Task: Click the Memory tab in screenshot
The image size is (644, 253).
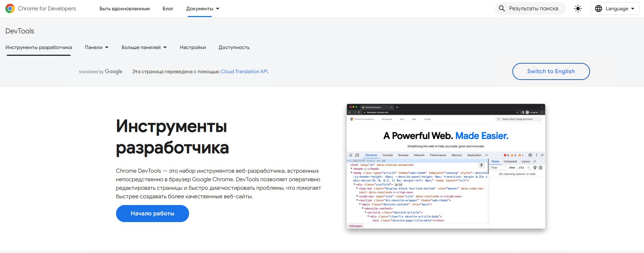Action: (457, 155)
